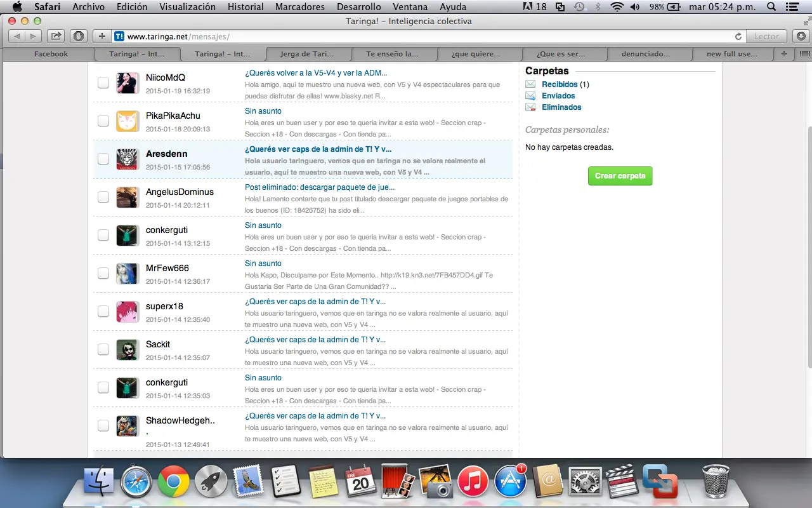Tick the checkbox next to PikaPikaAchu

[103, 121]
